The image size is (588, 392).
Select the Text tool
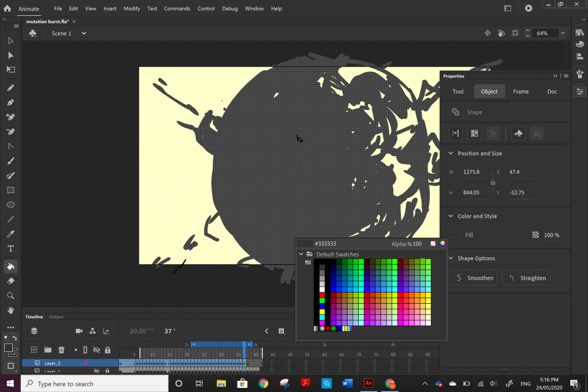[11, 248]
